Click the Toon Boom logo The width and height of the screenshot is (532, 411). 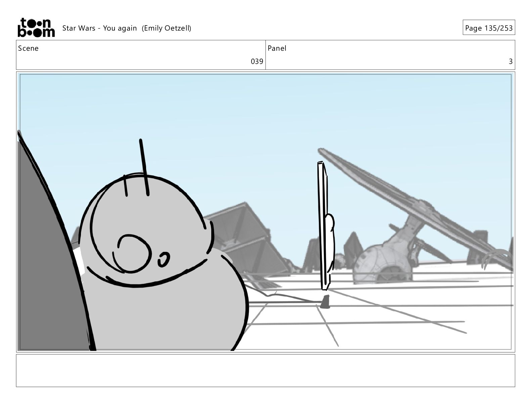point(36,28)
